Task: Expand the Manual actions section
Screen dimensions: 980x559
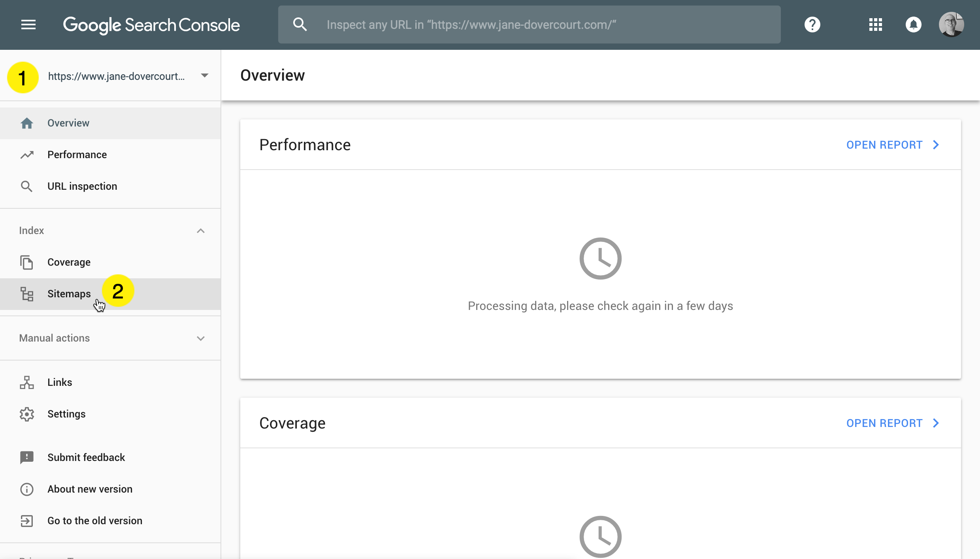Action: tap(201, 338)
